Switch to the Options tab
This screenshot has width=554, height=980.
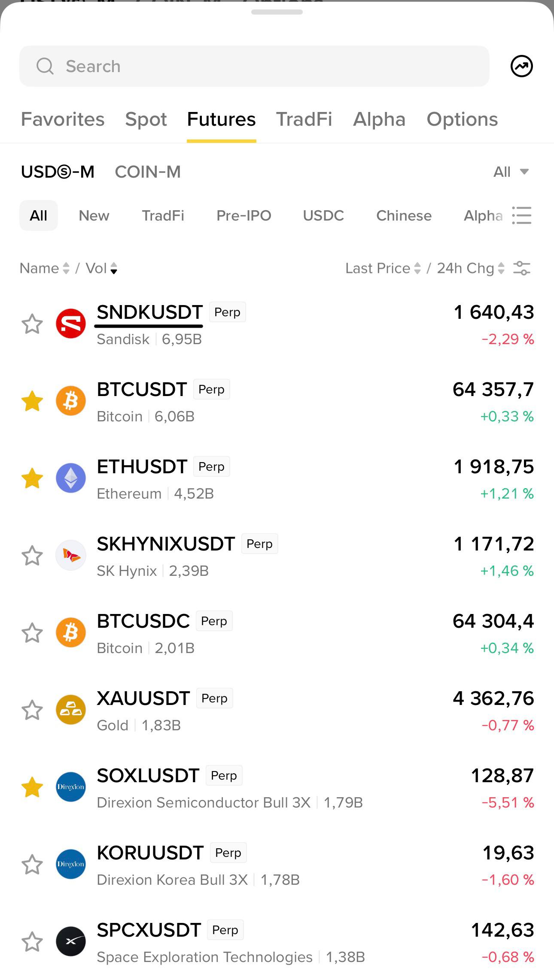pyautogui.click(x=462, y=119)
